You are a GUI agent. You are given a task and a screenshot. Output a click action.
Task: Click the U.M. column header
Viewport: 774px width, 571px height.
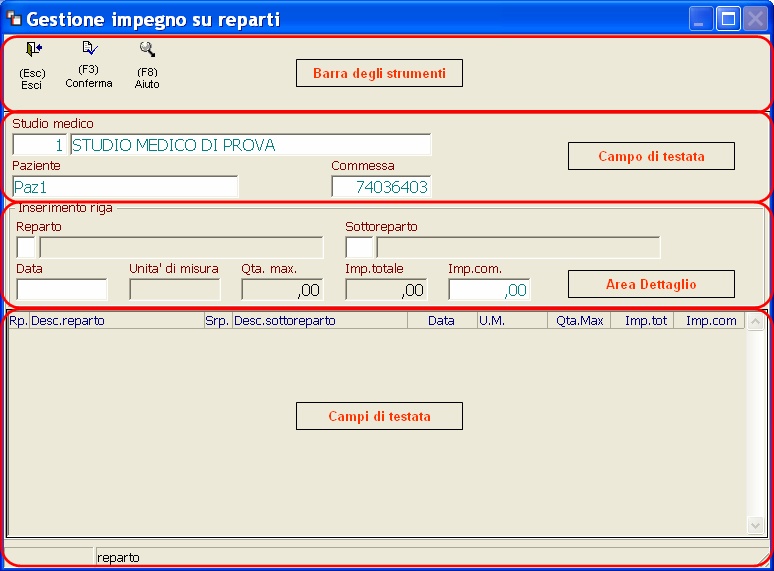click(x=512, y=321)
